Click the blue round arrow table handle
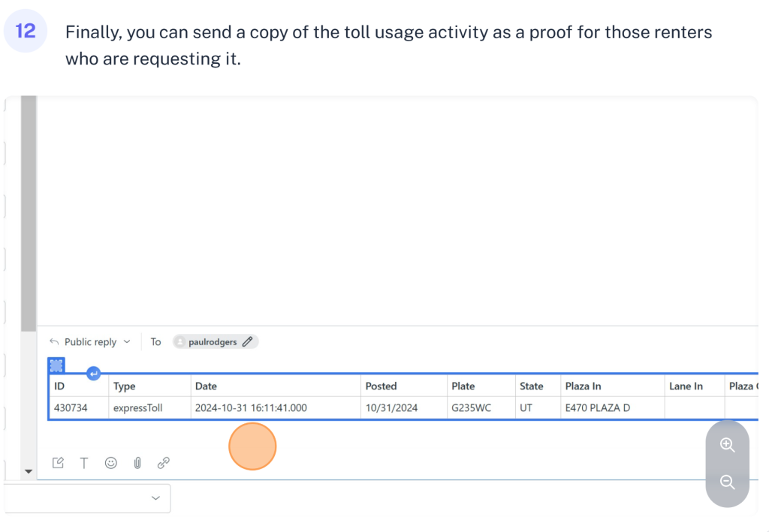 93,373
